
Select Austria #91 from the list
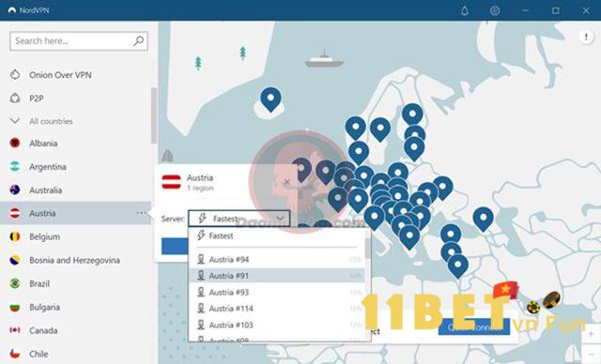click(277, 276)
